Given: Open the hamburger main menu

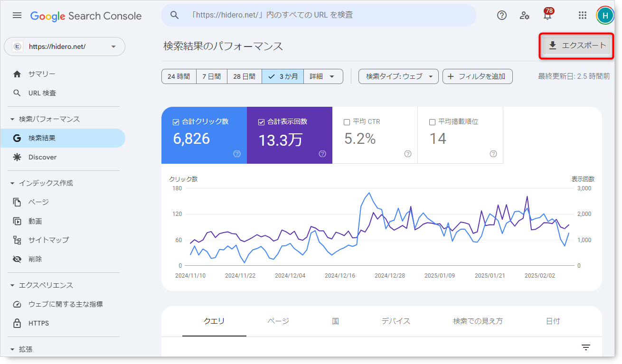Looking at the screenshot, I should coord(17,16).
